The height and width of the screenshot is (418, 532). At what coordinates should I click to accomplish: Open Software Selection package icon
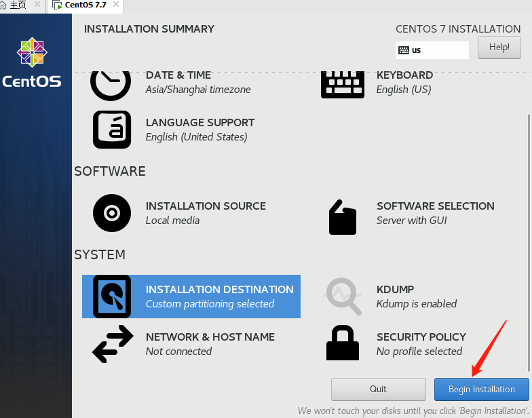(x=342, y=217)
